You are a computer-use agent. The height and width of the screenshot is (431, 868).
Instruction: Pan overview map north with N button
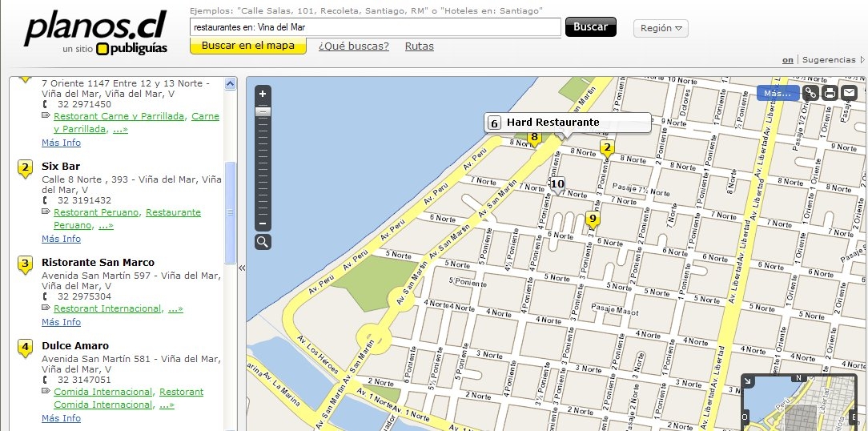click(798, 377)
